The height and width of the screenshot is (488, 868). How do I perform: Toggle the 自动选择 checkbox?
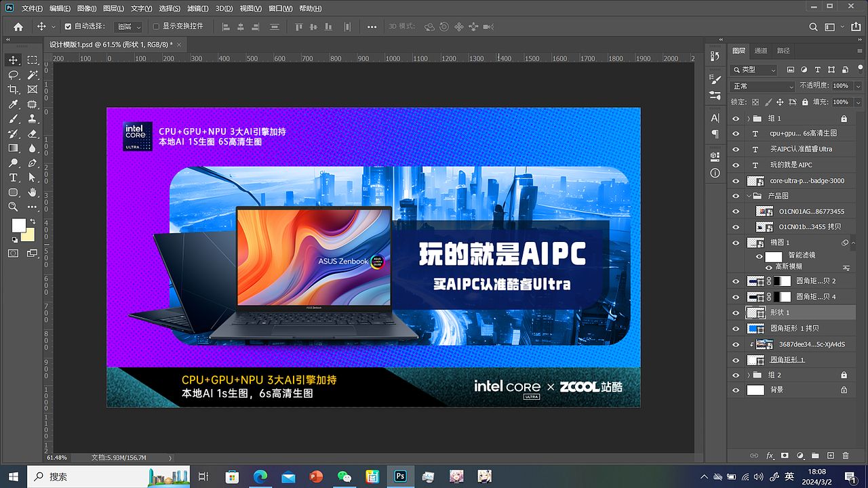tap(68, 26)
